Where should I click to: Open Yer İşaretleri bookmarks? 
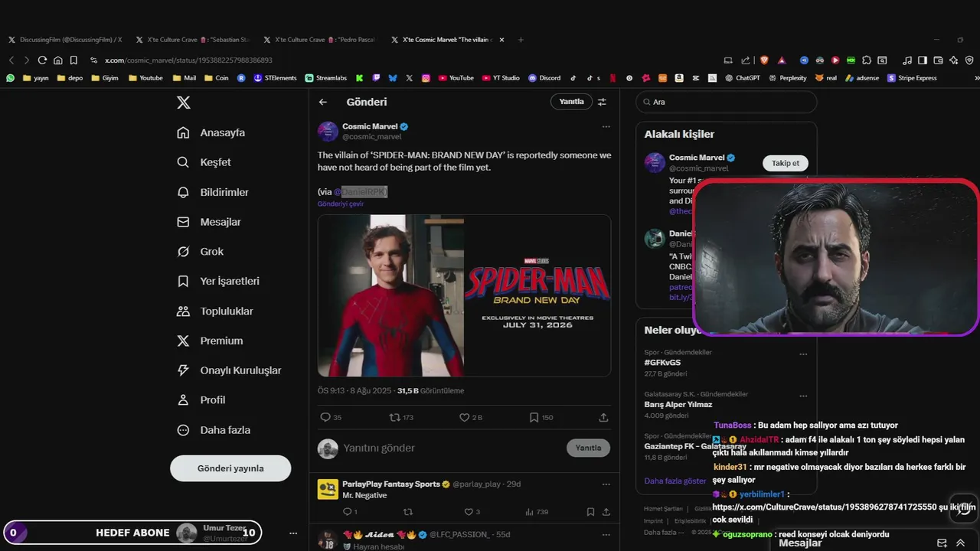pyautogui.click(x=218, y=281)
